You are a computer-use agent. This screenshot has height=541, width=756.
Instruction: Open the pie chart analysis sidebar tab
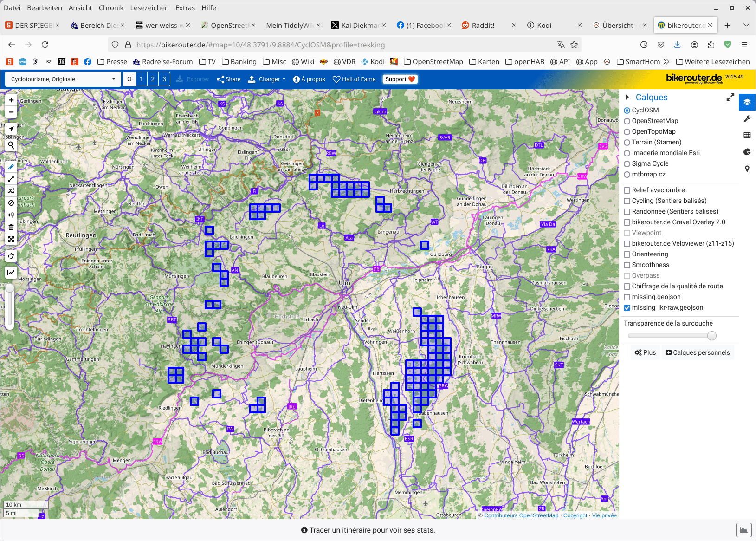[747, 152]
